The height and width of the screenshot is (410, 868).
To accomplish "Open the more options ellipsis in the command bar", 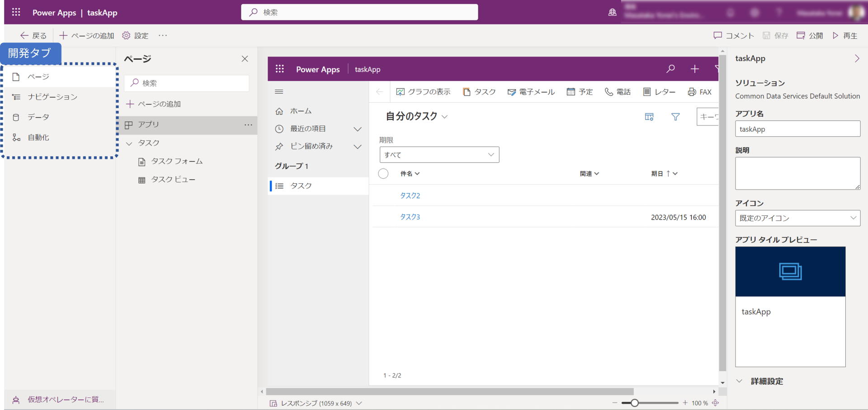I will 163,35.
